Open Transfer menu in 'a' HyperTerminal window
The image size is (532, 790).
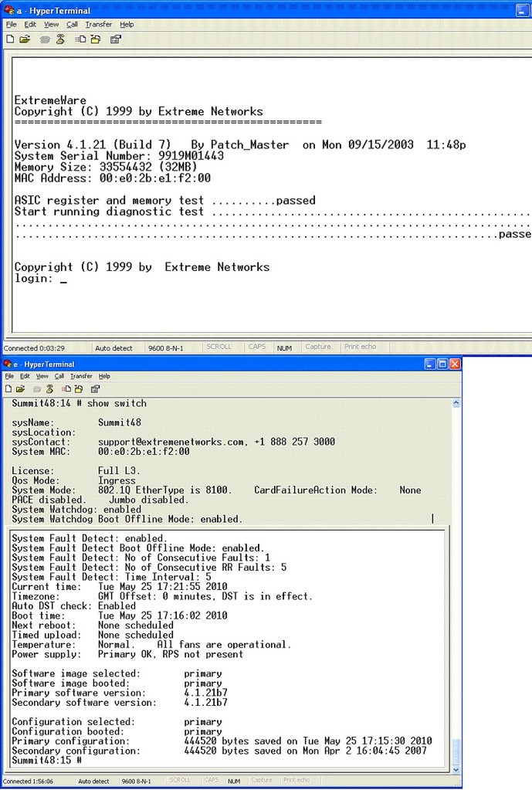click(99, 24)
